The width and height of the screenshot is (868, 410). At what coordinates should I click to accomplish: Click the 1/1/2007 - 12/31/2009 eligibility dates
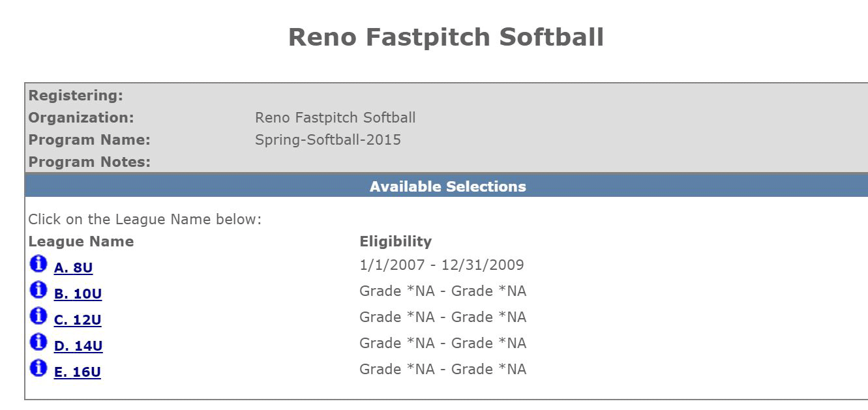point(441,265)
